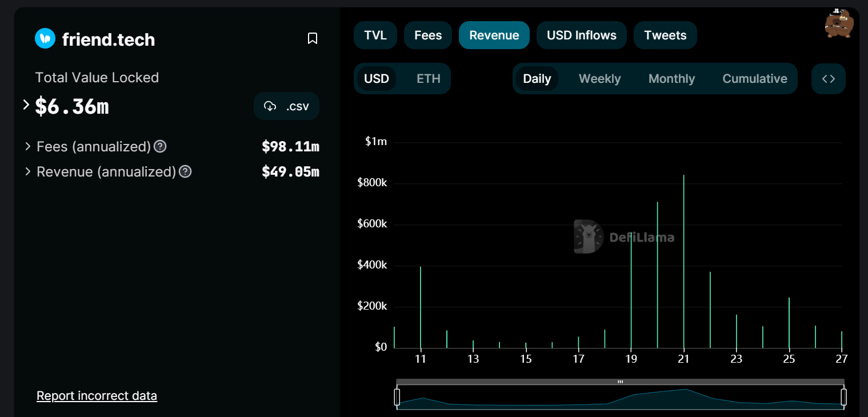Screen dimensions: 868x417
Task: Open the Report incorrect data link
Action: [97, 396]
